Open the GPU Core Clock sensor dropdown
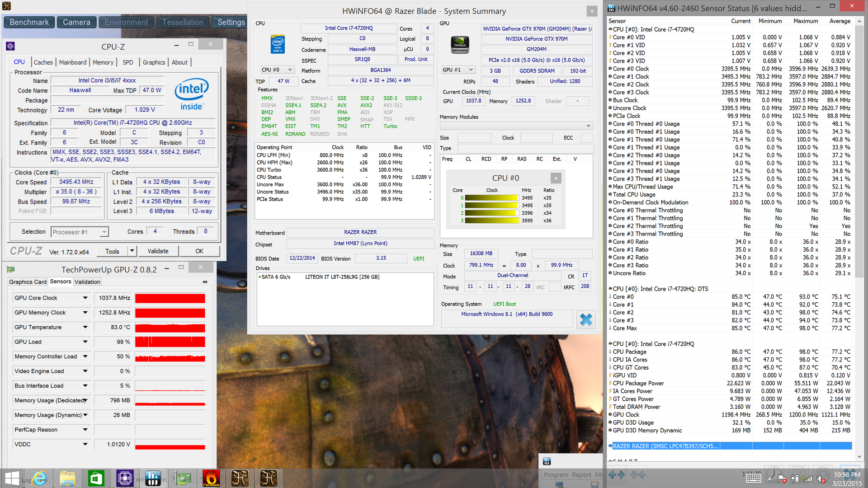The height and width of the screenshot is (488, 868). coord(85,298)
